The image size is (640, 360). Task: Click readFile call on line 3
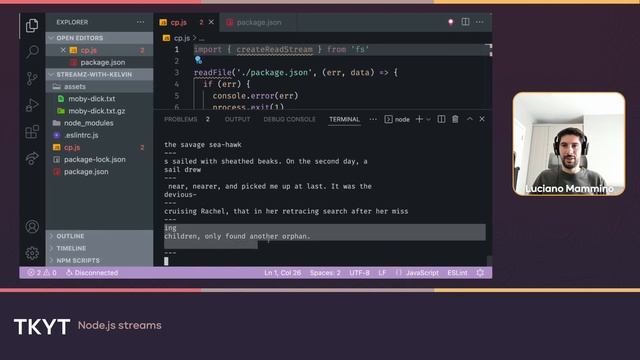[x=213, y=73]
